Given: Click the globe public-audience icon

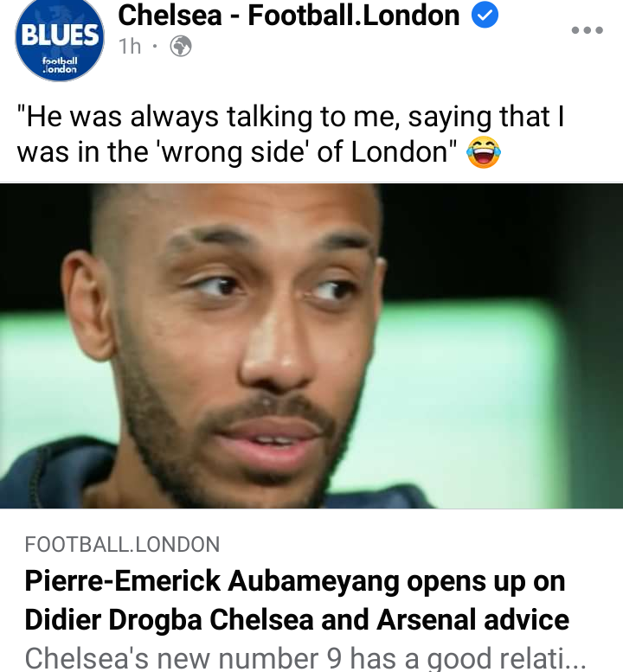Looking at the screenshot, I should tap(181, 47).
